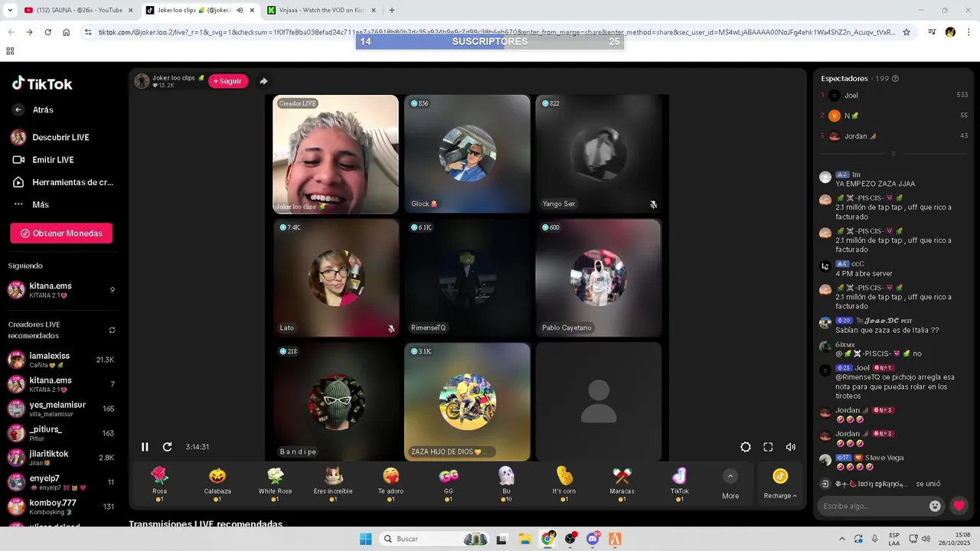The image size is (980, 551).
Task: Select Yango Sex guest tile
Action: click(598, 154)
